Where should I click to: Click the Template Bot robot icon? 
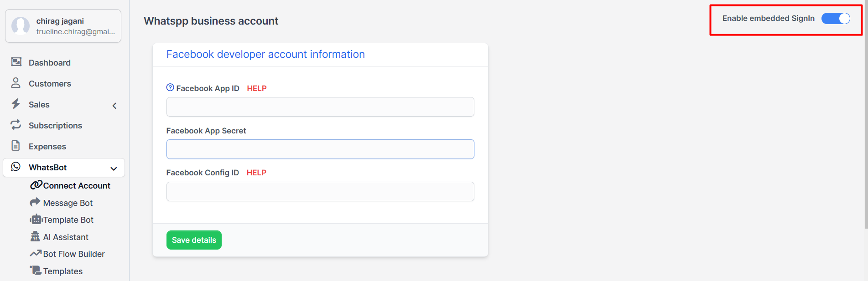pyautogui.click(x=36, y=220)
